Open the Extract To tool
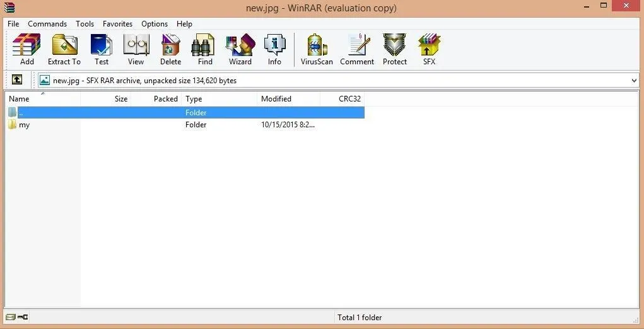 coord(64,49)
